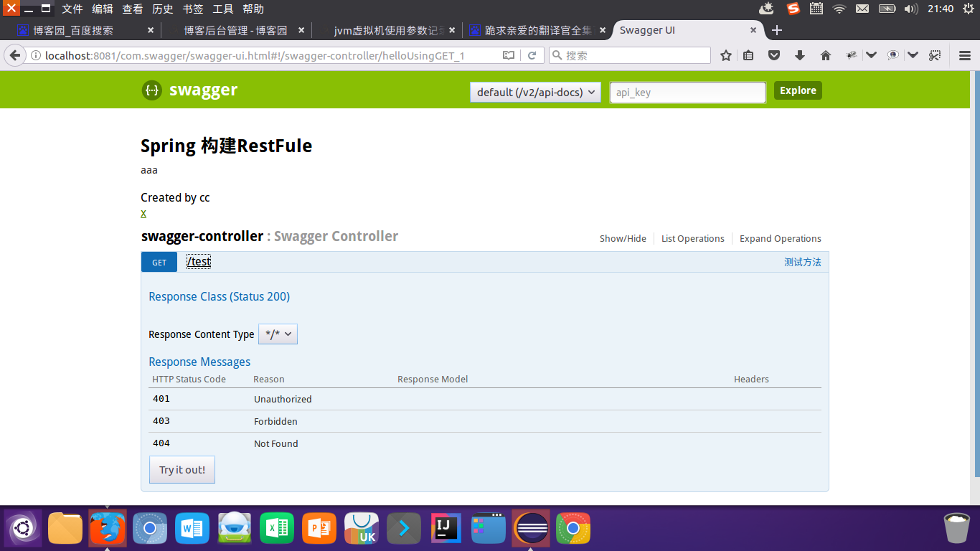Launch Word from the dock

pos(192,529)
